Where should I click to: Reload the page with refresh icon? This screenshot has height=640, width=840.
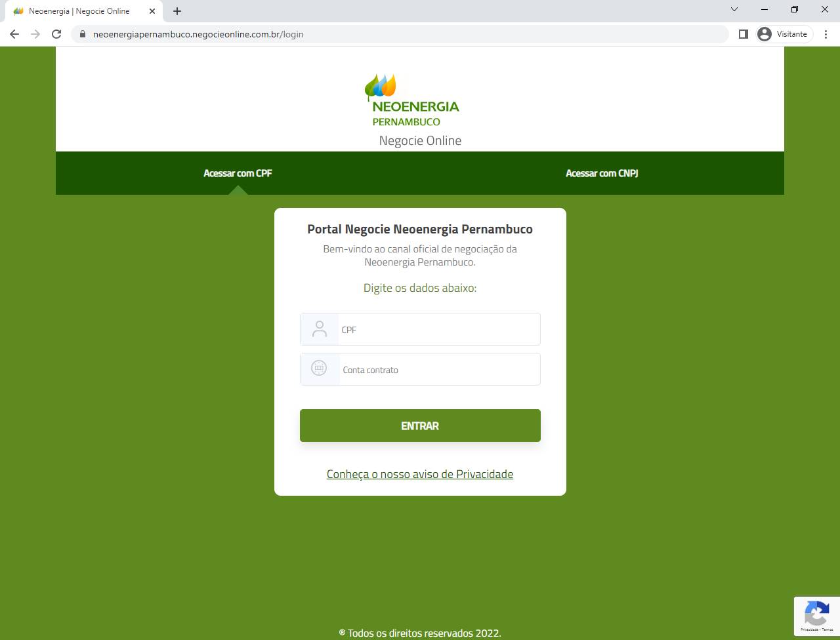(56, 34)
